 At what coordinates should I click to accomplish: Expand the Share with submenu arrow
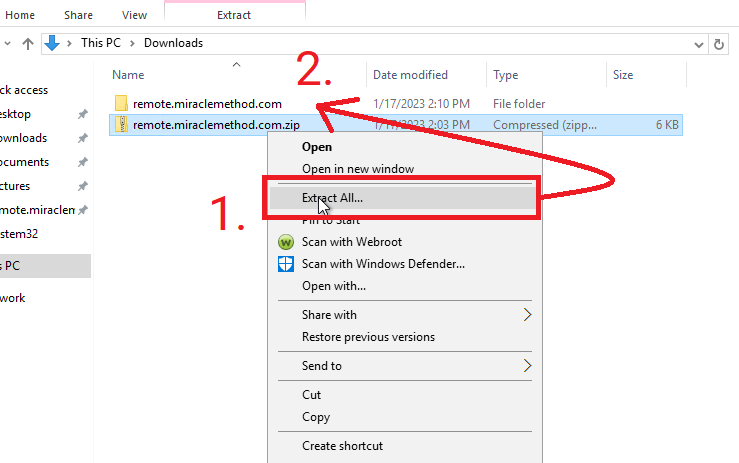(527, 315)
